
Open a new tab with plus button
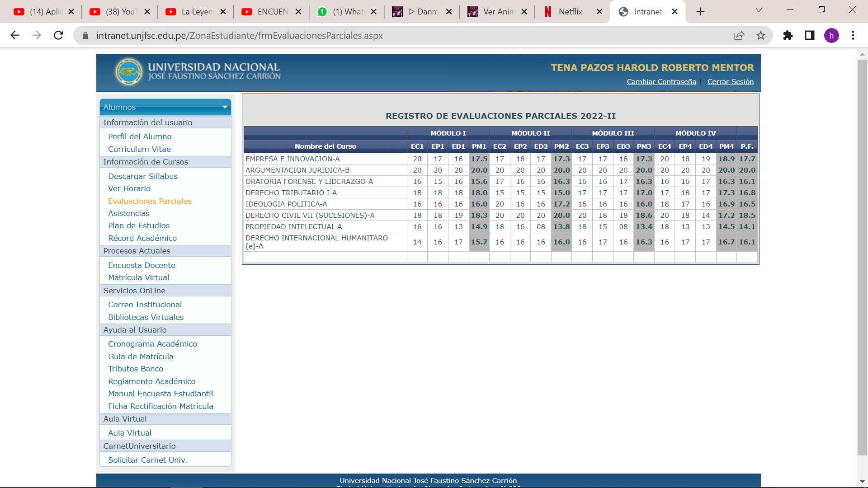click(x=700, y=12)
